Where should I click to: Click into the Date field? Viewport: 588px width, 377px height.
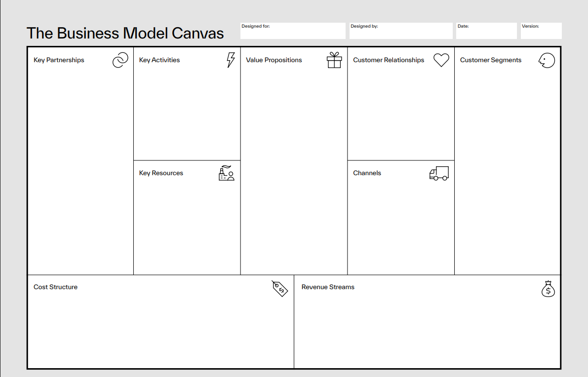(486, 31)
